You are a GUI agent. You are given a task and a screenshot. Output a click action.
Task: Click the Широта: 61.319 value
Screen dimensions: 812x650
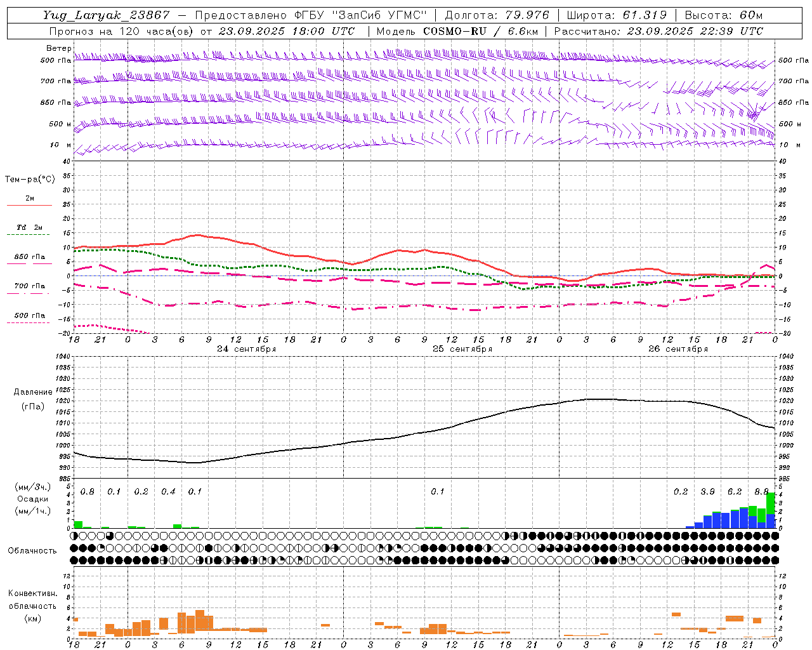tap(617, 15)
